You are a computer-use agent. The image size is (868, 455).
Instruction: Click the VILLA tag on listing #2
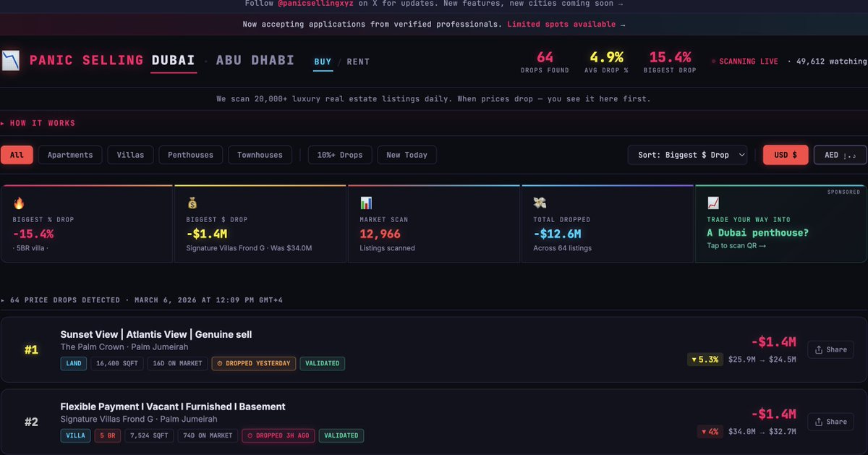coord(75,435)
